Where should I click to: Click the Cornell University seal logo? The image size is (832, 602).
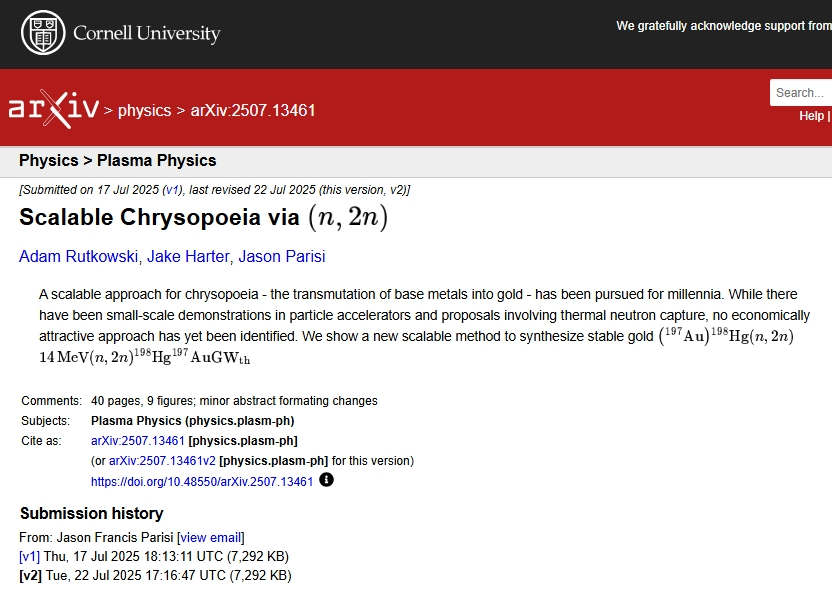[x=43, y=32]
